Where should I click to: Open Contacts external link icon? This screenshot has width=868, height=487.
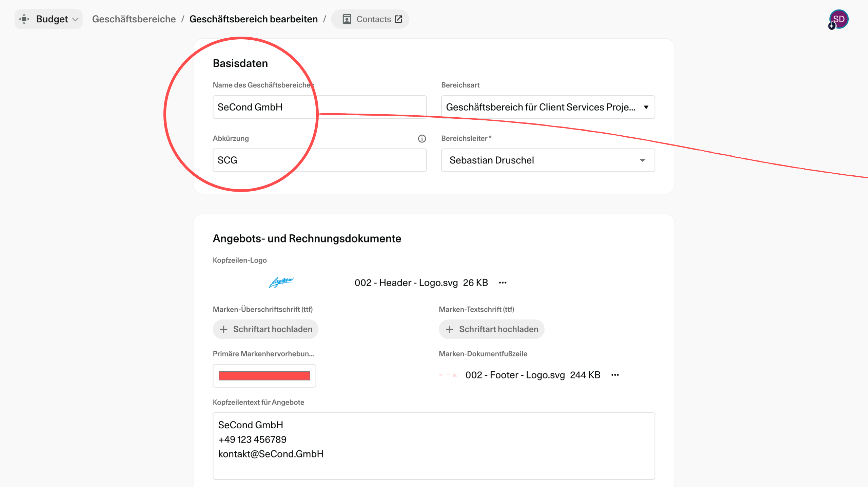[x=399, y=19]
